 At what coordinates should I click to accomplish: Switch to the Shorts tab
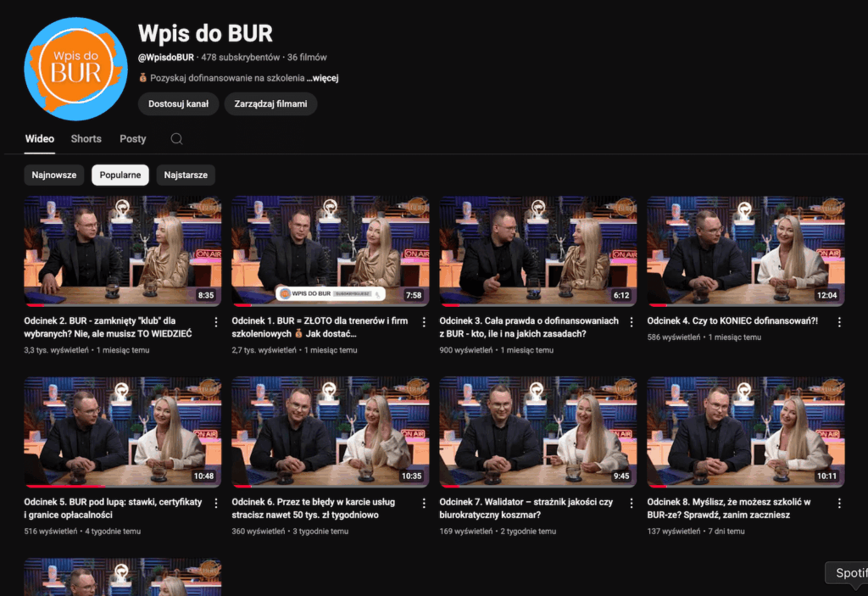pos(86,139)
